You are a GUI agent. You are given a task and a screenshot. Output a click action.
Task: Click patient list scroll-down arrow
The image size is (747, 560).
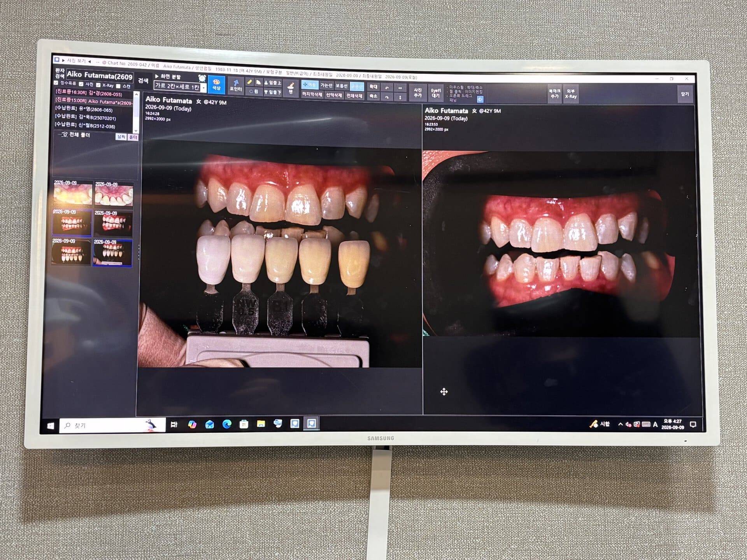click(136, 131)
